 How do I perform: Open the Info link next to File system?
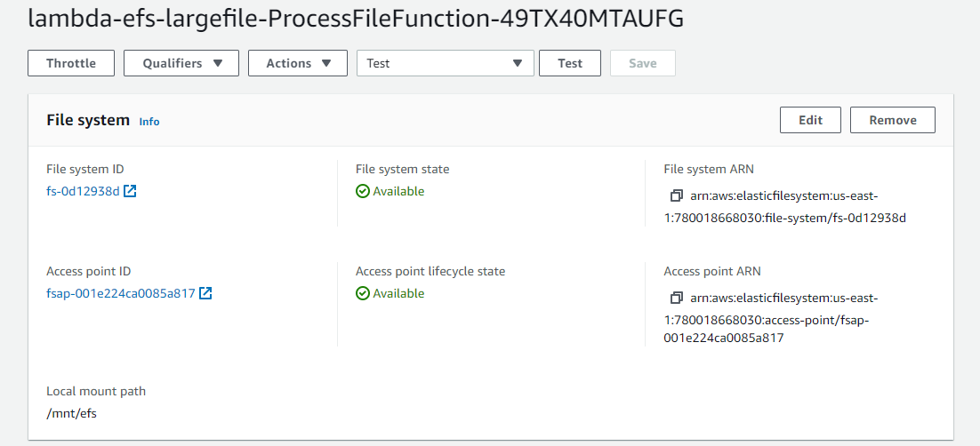[x=149, y=122]
